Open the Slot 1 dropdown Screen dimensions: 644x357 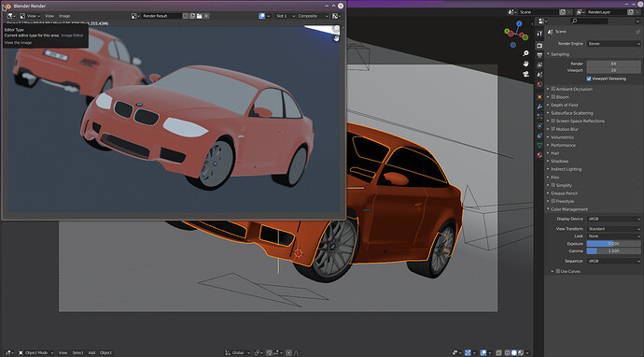pos(285,16)
